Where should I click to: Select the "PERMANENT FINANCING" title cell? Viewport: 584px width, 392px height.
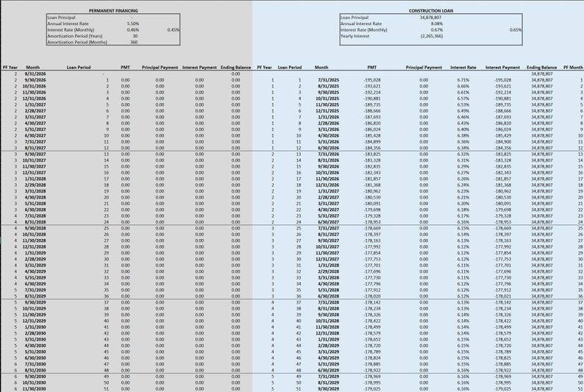(113, 11)
